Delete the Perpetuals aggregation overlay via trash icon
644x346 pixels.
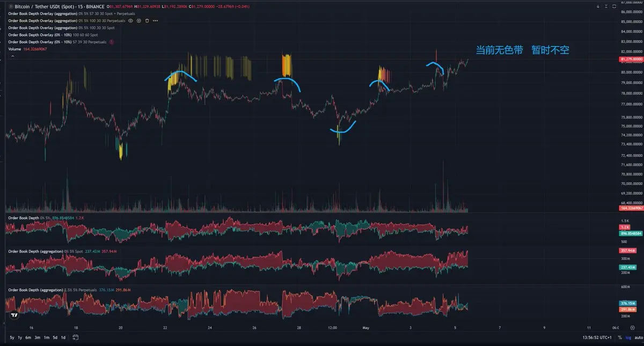(x=147, y=20)
